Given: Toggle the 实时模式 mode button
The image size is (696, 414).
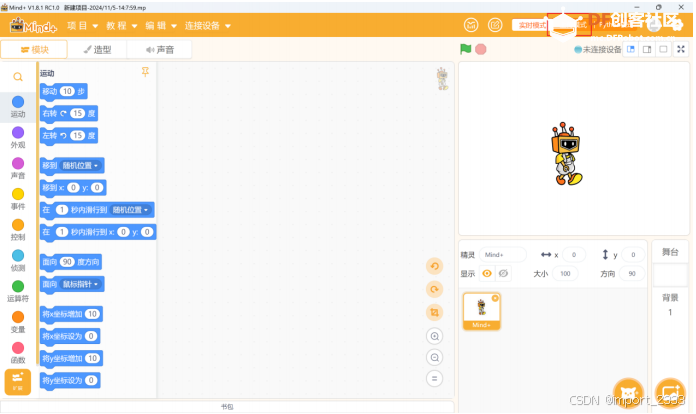Looking at the screenshot, I should (530, 25).
